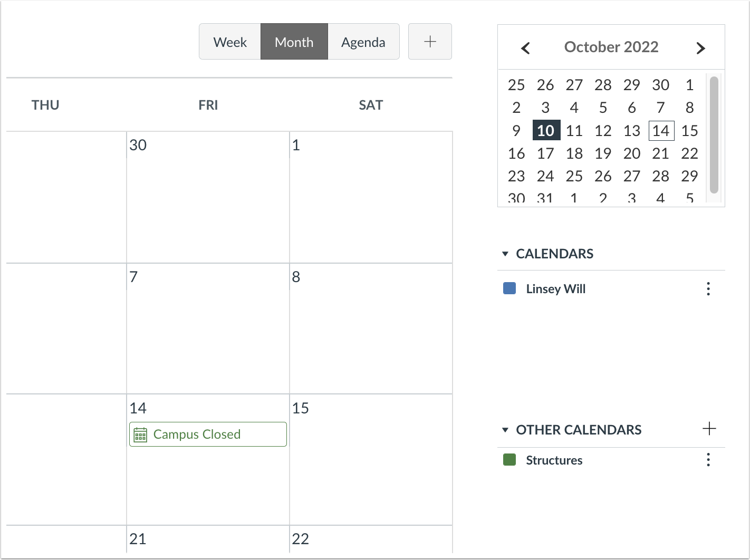Viewport: 750px width, 560px height.
Task: Go to previous month with left arrow
Action: 525,47
